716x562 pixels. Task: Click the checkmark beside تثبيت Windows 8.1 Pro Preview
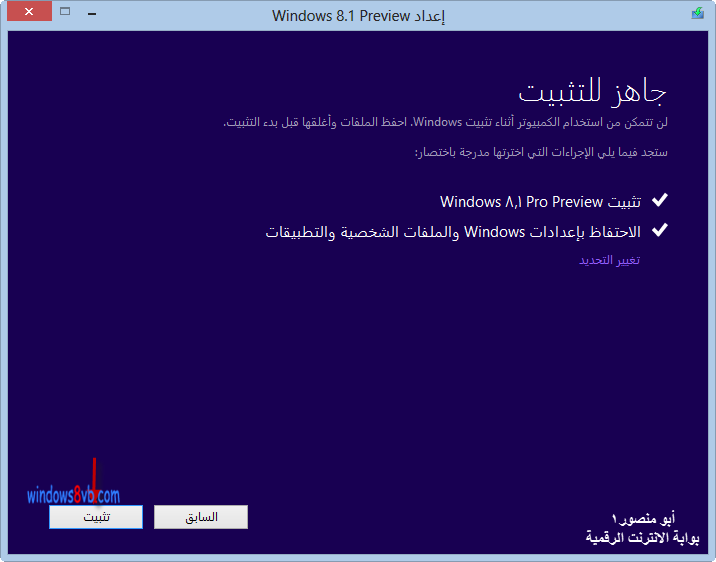point(660,200)
